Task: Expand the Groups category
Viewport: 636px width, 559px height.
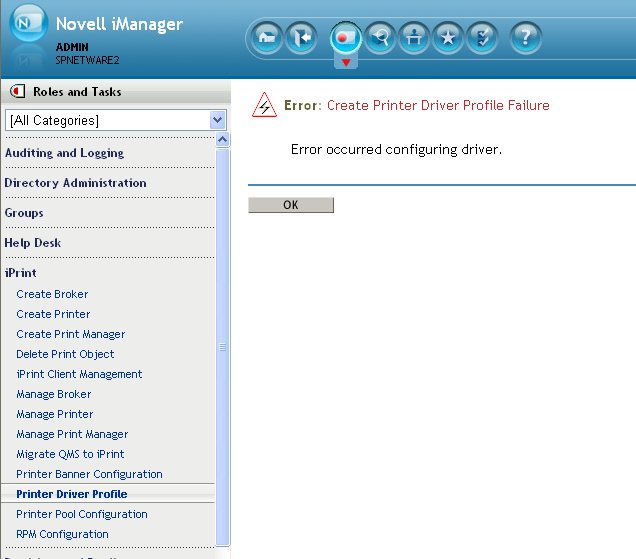Action: pos(24,213)
